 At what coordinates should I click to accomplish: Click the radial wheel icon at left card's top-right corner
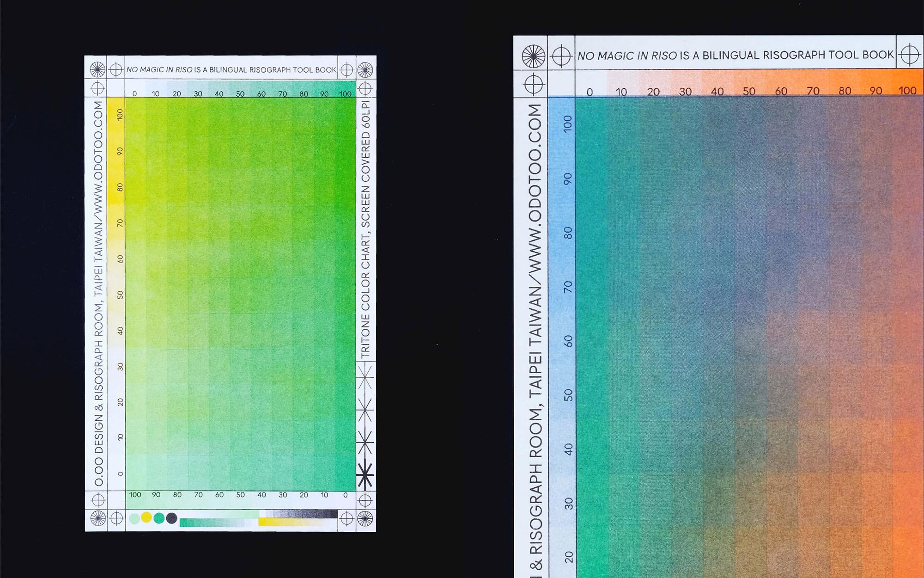click(x=365, y=70)
